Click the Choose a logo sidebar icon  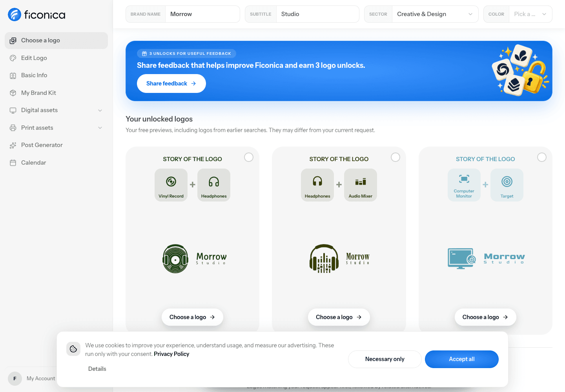coord(13,40)
